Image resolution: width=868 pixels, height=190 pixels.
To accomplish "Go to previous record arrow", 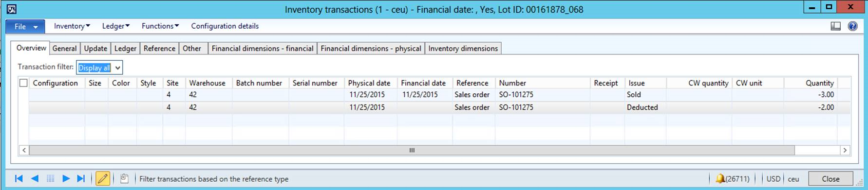I will [x=34, y=178].
